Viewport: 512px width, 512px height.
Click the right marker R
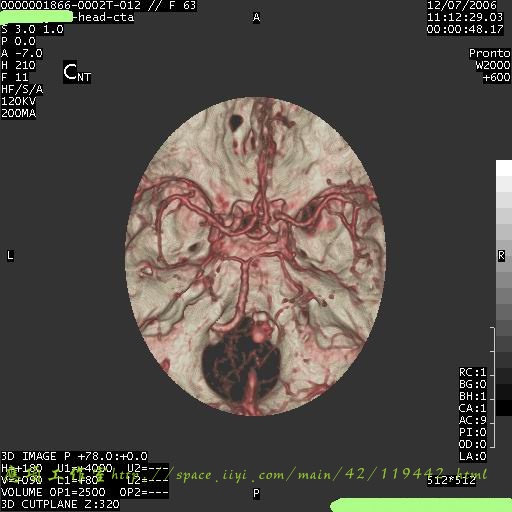click(x=501, y=256)
